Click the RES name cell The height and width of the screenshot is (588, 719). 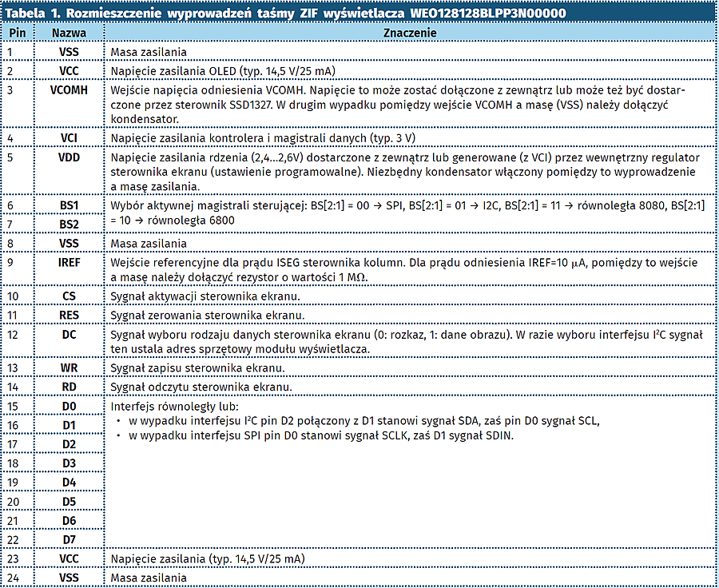[69, 316]
